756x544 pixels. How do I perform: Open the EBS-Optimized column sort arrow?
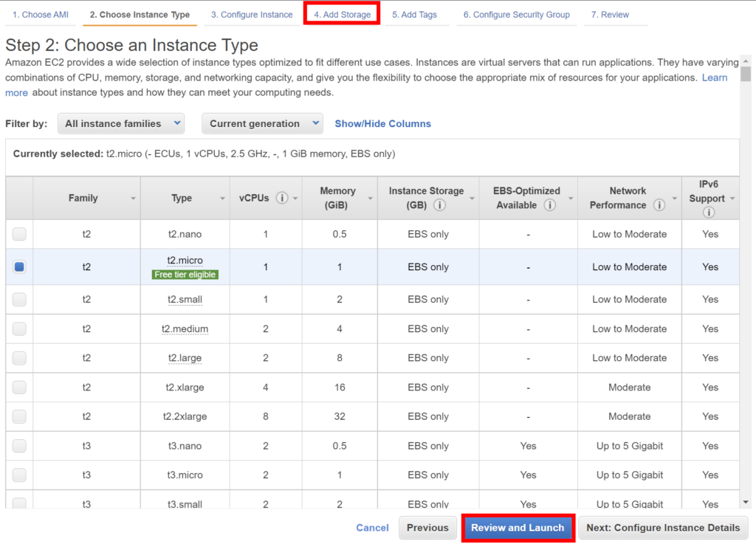[571, 199]
